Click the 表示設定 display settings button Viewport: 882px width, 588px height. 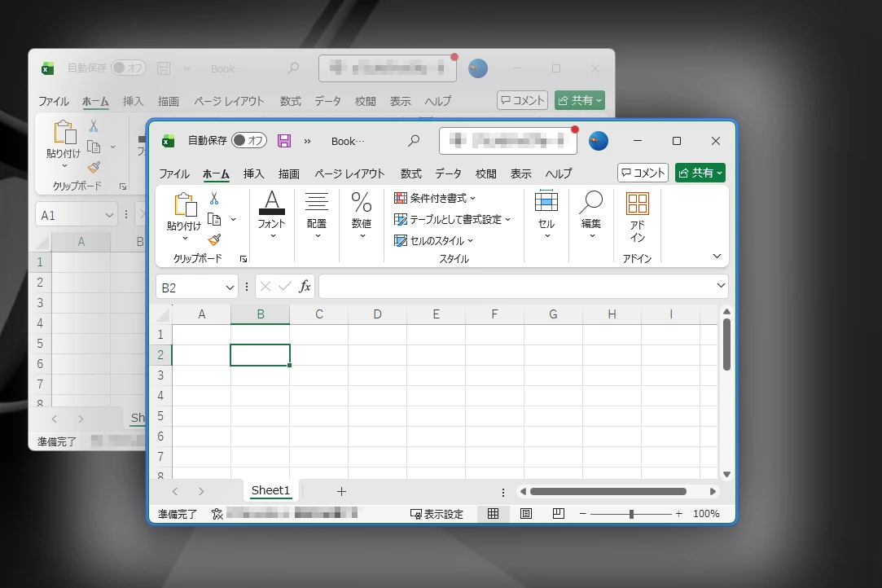(x=437, y=514)
